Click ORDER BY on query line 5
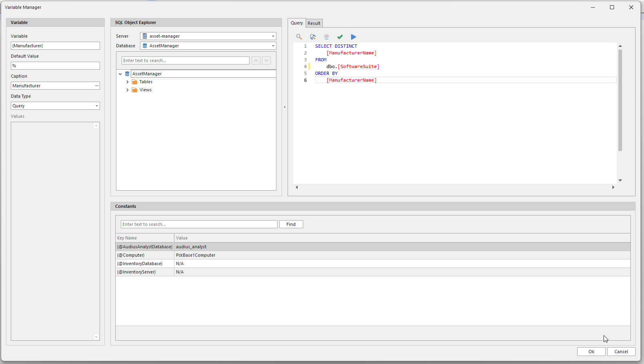644x364 pixels. click(326, 73)
